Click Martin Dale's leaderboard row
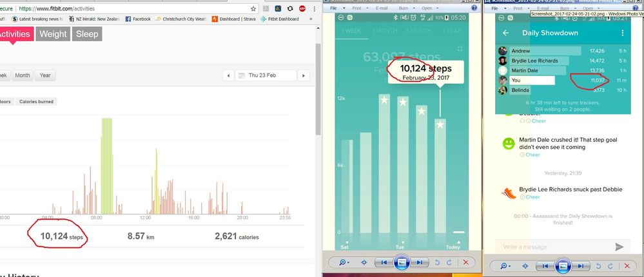644x277 pixels. (563, 71)
